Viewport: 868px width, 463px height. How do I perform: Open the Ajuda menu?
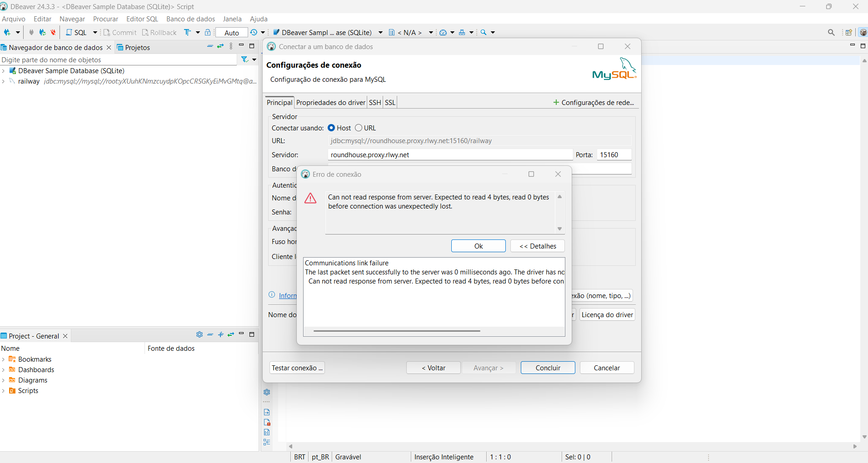pos(259,19)
